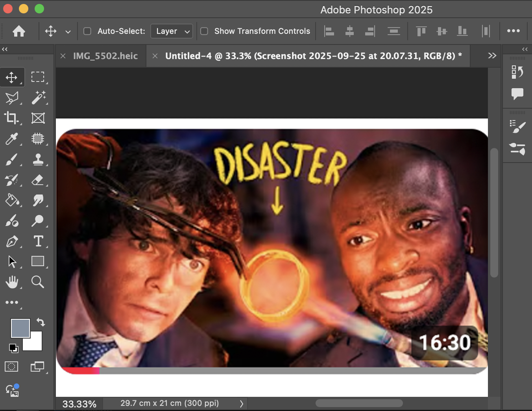Open Edit Toolbar three-dots in toolbox
The width and height of the screenshot is (532, 411).
coord(12,302)
